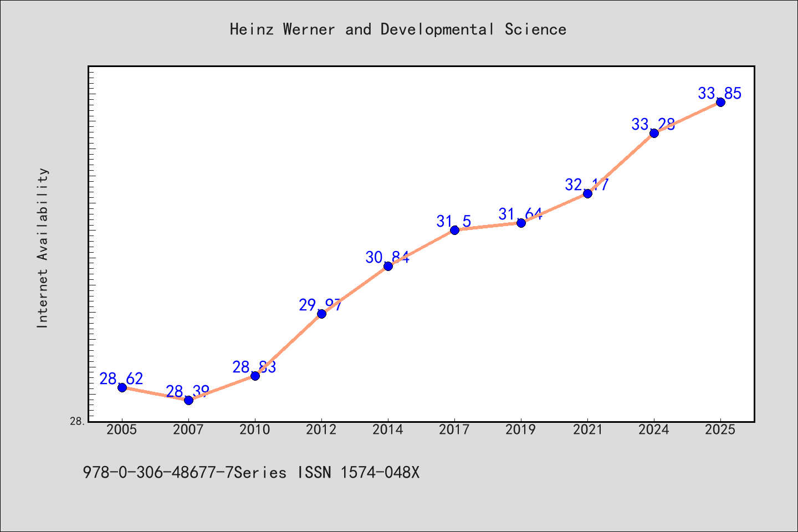
Task: Click the 2012 x-axis tick label
Action: tap(321, 429)
